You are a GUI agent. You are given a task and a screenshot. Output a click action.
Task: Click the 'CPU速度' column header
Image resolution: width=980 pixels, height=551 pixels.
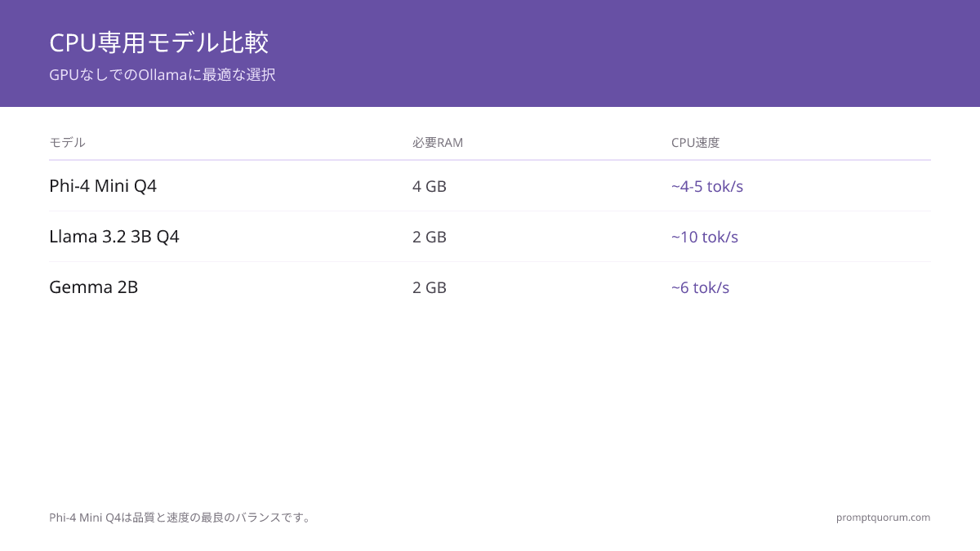(x=696, y=143)
